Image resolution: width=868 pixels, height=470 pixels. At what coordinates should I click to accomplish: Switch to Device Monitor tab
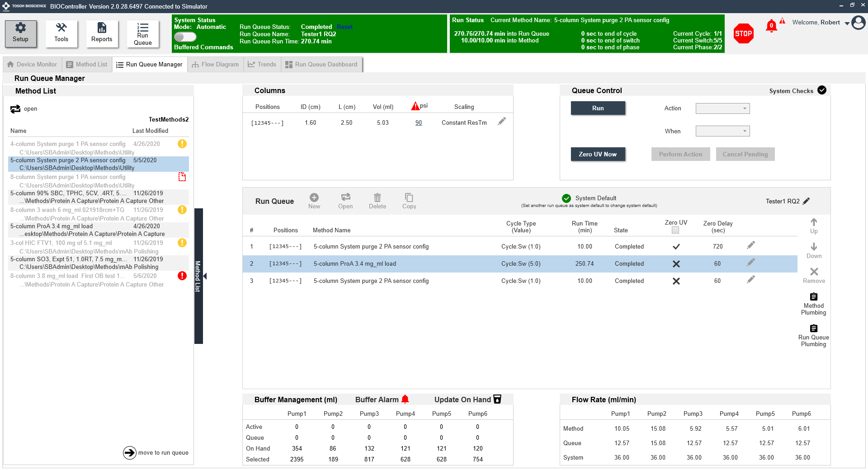click(x=32, y=65)
